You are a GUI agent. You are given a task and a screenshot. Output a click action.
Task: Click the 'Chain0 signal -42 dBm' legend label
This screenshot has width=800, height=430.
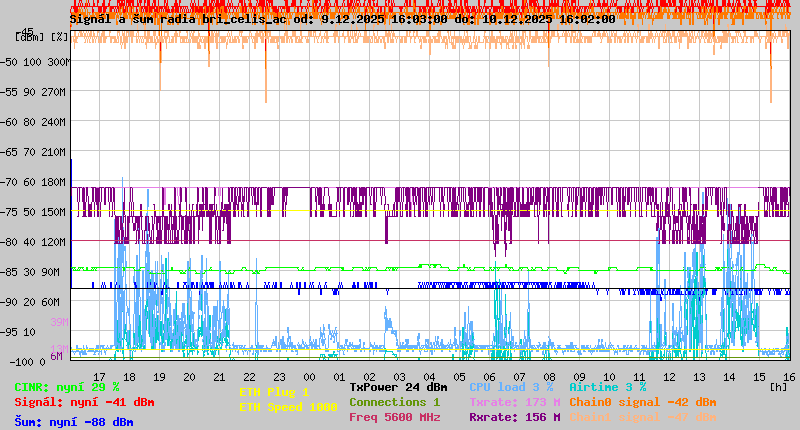643,402
